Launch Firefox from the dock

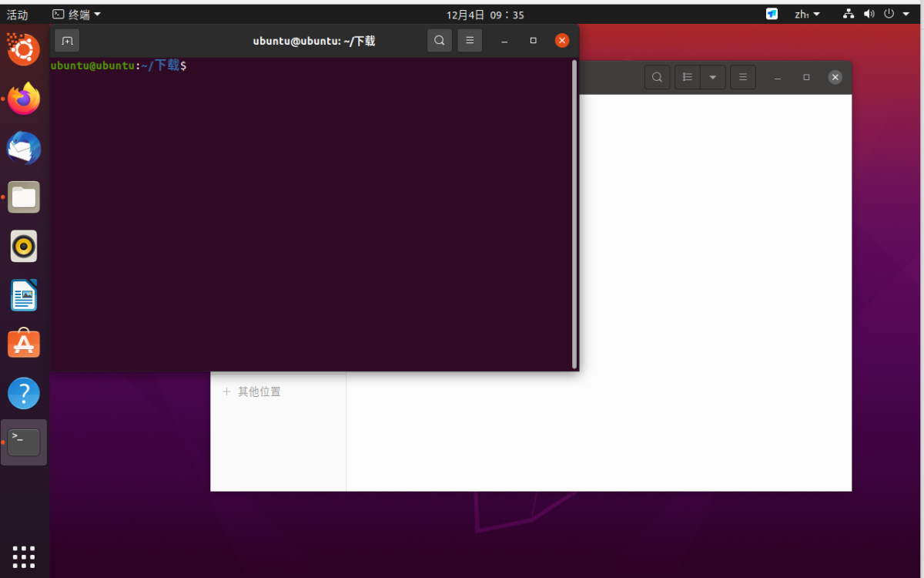[24, 99]
